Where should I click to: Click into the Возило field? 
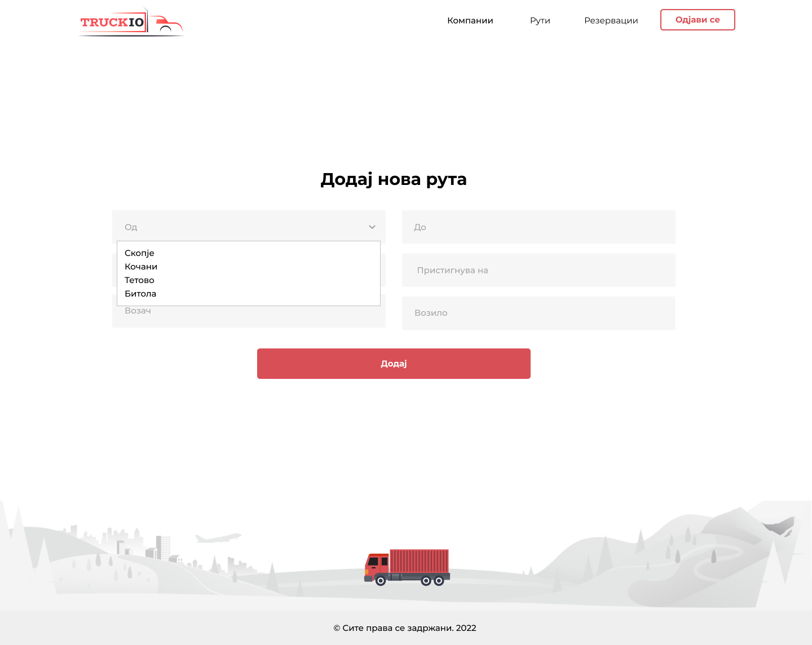pos(539,313)
